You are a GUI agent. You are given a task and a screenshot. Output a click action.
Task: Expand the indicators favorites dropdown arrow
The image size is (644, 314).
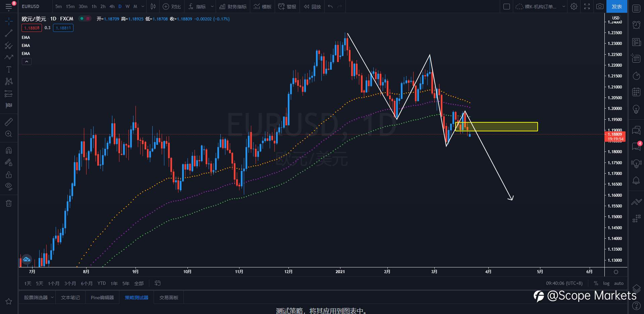(212, 6)
